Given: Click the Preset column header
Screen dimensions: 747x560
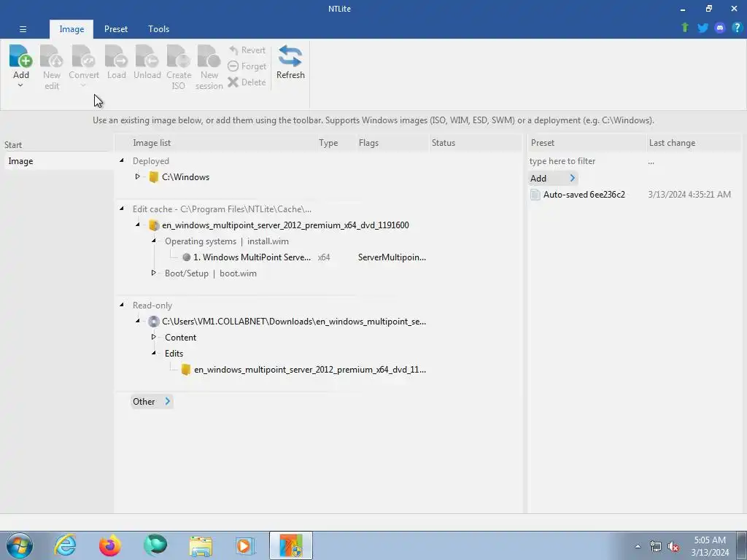Looking at the screenshot, I should [x=587, y=143].
